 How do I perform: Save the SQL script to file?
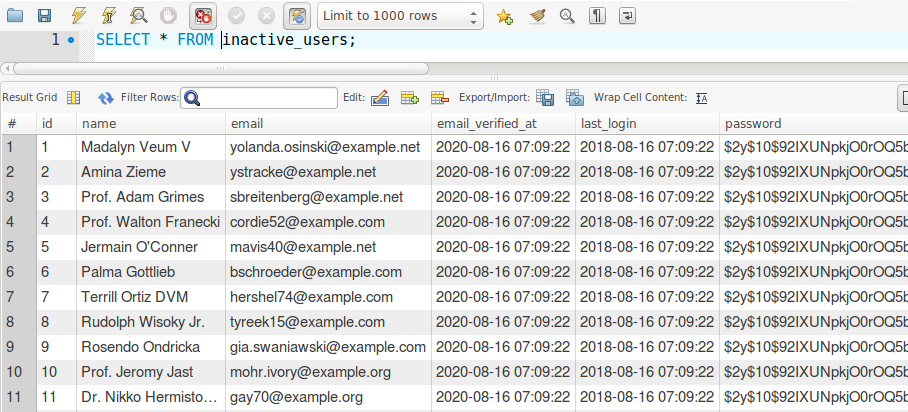[45, 16]
